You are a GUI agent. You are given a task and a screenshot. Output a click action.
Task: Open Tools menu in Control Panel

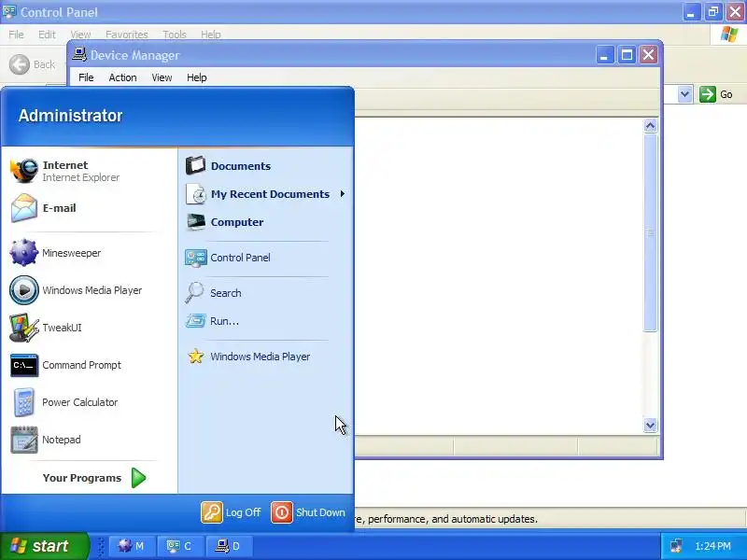click(175, 35)
